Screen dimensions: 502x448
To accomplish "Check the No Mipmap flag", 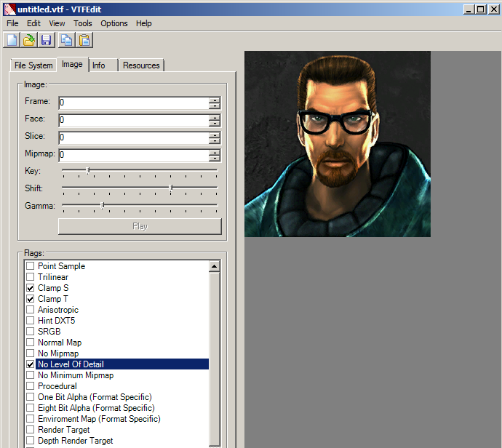I will [30, 353].
